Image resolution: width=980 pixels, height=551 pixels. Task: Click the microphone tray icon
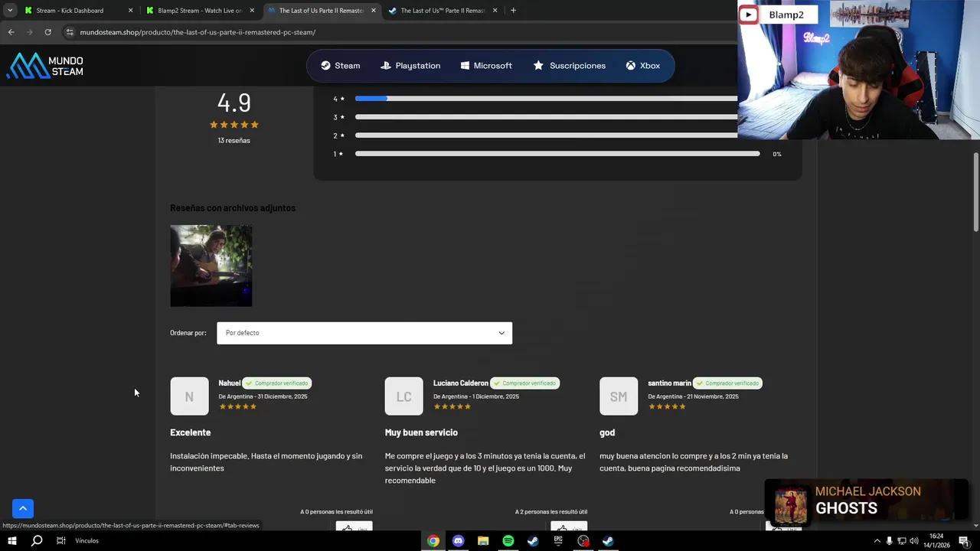(889, 541)
